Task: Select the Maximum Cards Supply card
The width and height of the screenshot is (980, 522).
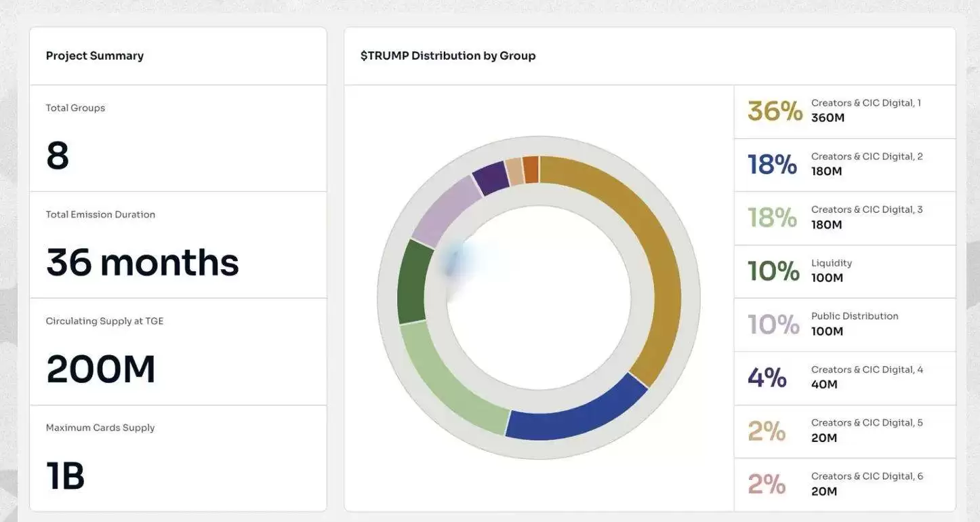Action: pyautogui.click(x=178, y=458)
